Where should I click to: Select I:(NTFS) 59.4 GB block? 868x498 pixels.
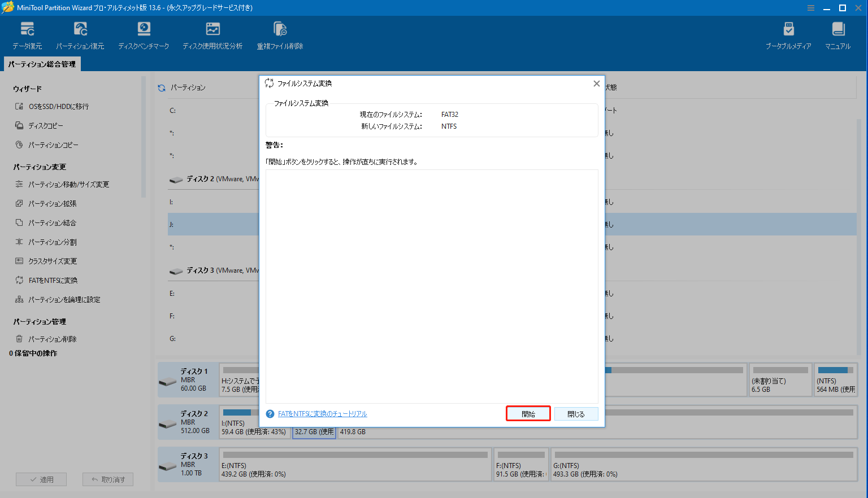coord(254,422)
